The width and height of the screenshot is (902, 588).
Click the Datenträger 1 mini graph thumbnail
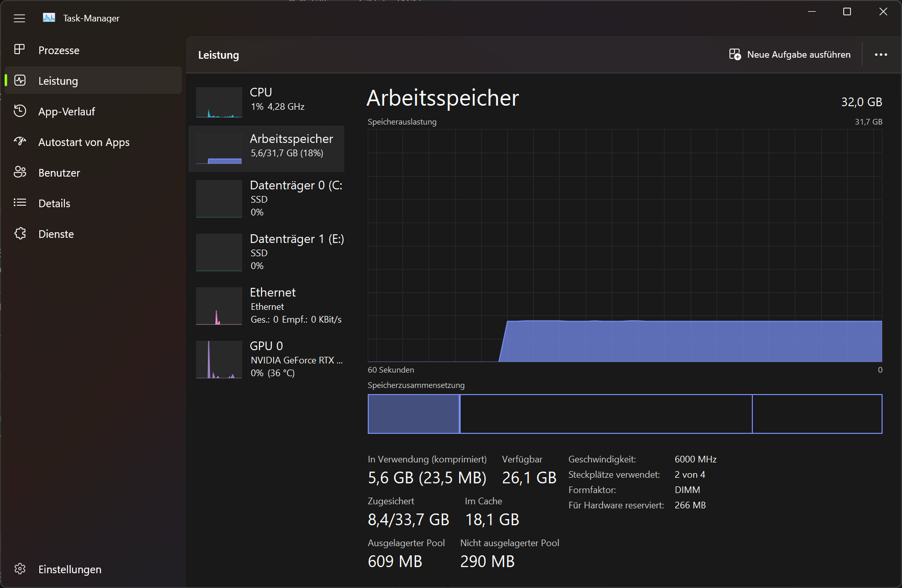tap(219, 253)
